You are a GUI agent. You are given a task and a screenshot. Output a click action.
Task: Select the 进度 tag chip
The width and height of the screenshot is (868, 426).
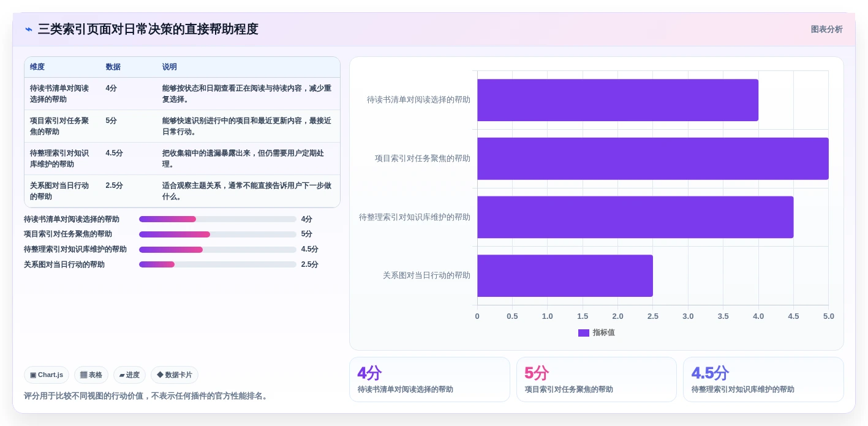129,375
